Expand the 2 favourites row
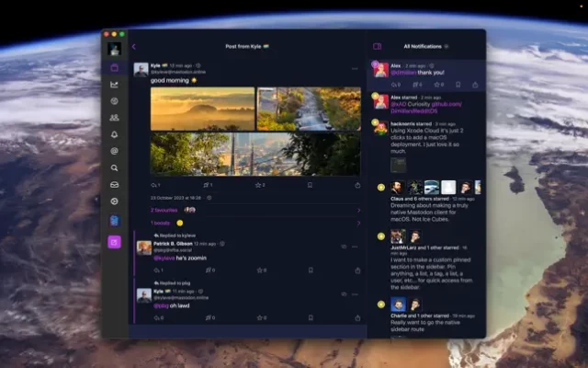588x368 pixels. (x=248, y=210)
